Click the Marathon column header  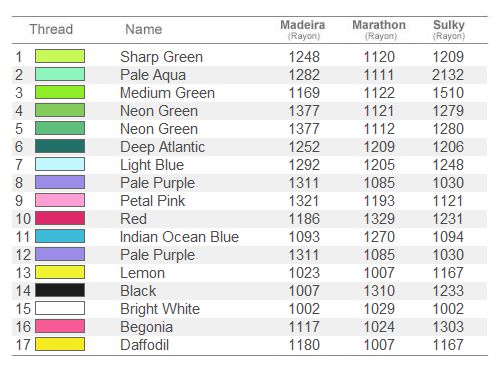coord(379,29)
